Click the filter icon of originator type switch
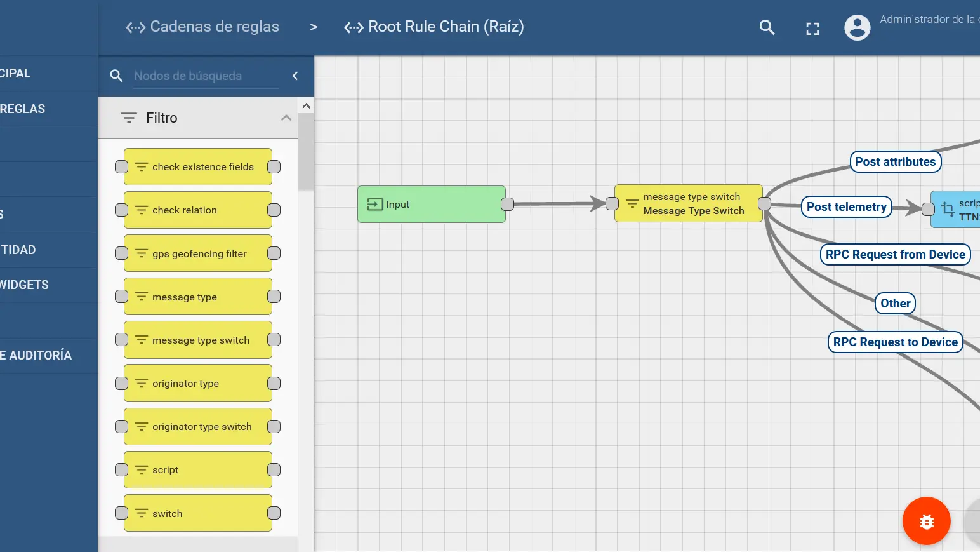 pos(142,427)
